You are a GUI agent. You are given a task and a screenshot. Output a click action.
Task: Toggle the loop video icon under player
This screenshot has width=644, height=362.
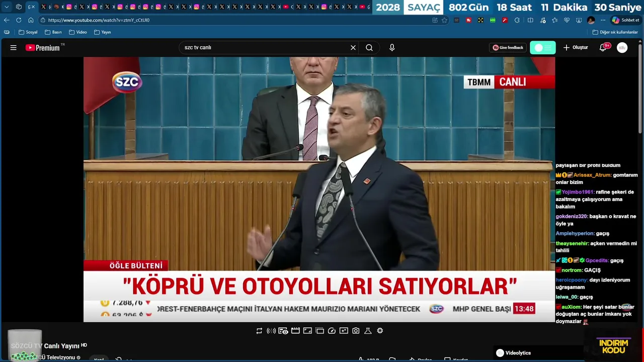point(259,331)
